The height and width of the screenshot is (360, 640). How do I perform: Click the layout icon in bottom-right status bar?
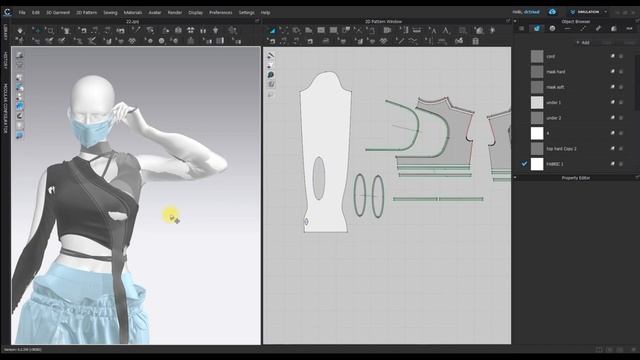point(599,350)
